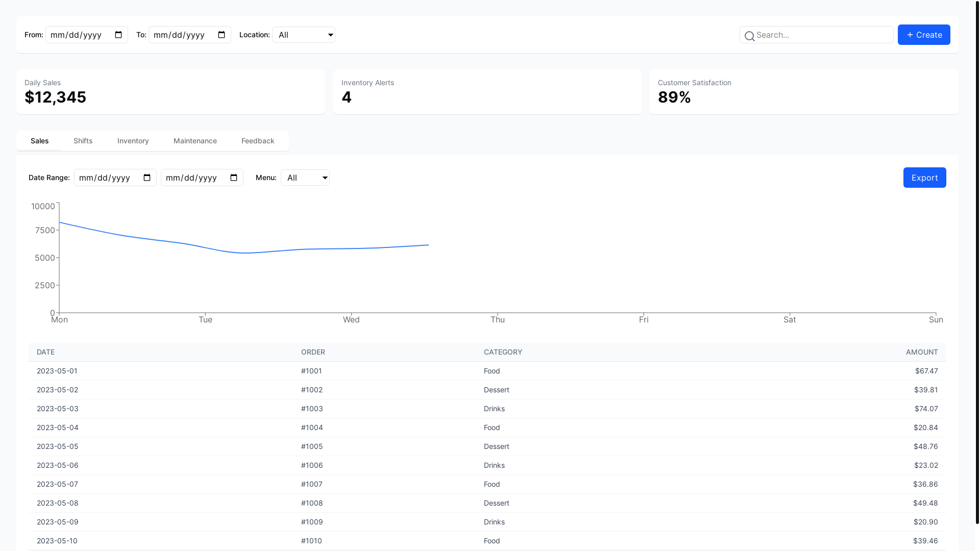Screen dimensions: 980x551
Task: Click date 2023-05-01
Action: click(x=57, y=371)
